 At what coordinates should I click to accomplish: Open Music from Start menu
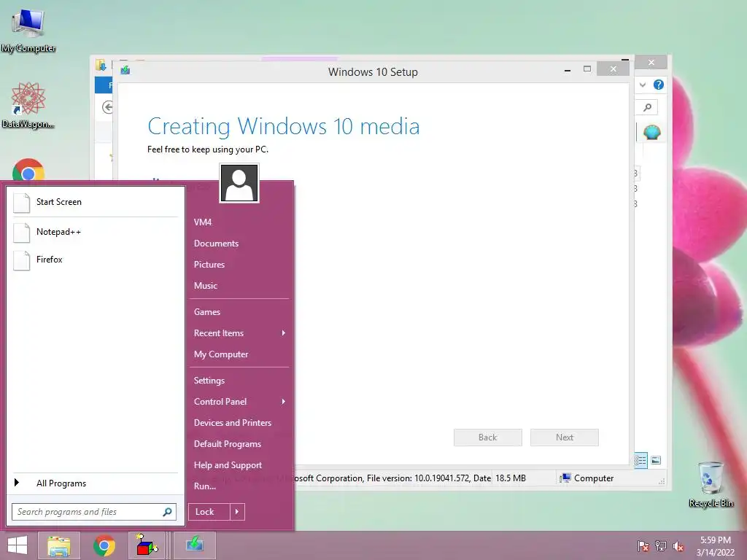point(206,286)
